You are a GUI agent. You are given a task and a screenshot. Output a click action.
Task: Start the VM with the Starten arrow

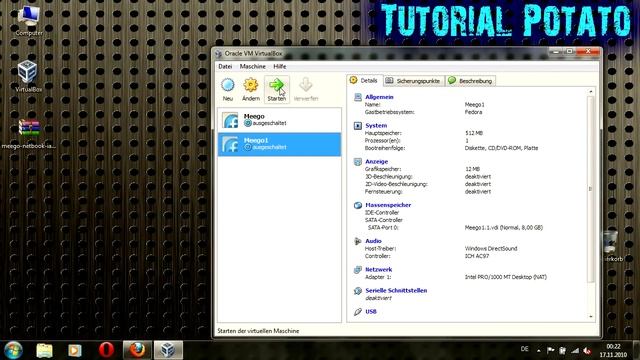coord(277,89)
